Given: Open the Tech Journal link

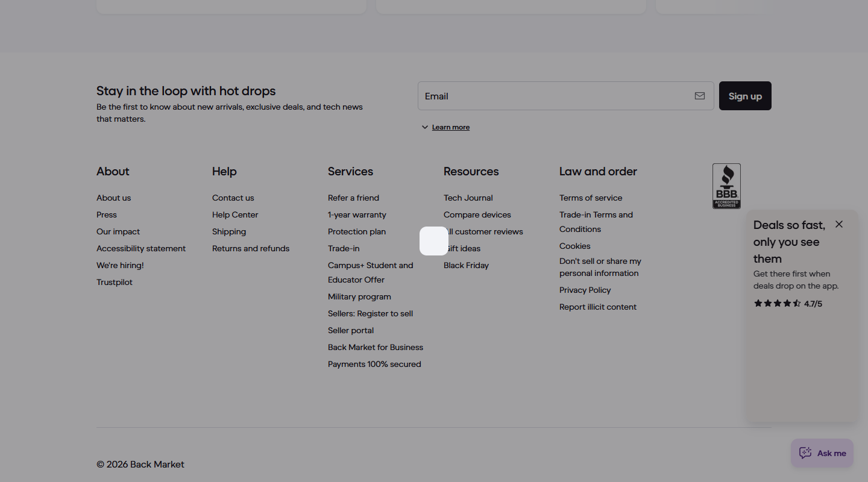Looking at the screenshot, I should 468,198.
